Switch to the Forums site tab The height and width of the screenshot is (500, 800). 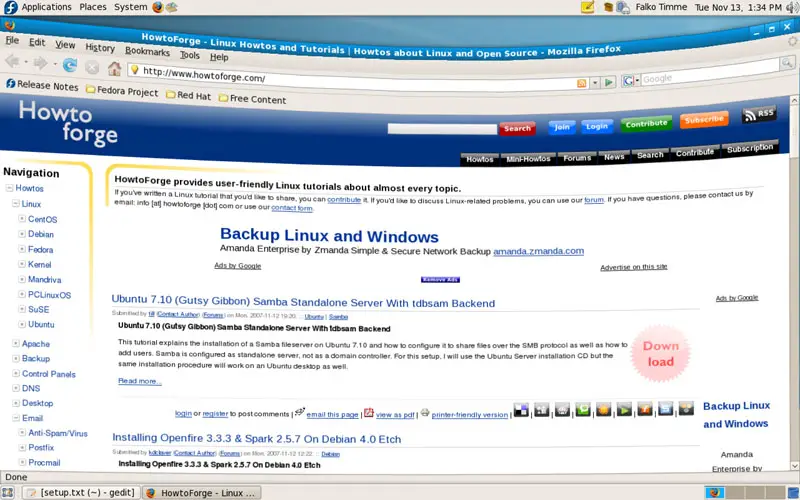coord(577,158)
